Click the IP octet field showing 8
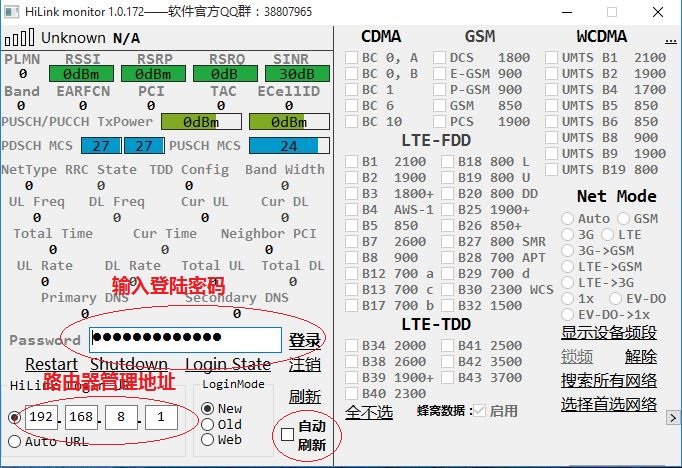 point(121,418)
